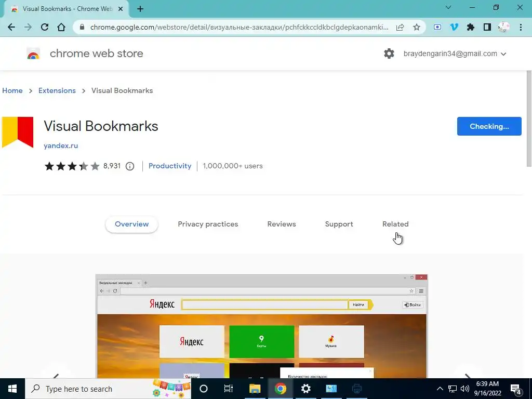Open the Productivity category link

coord(170,166)
